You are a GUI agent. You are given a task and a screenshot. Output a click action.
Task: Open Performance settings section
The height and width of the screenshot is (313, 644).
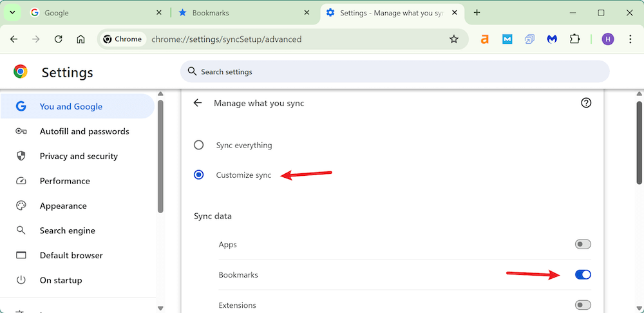(78, 181)
